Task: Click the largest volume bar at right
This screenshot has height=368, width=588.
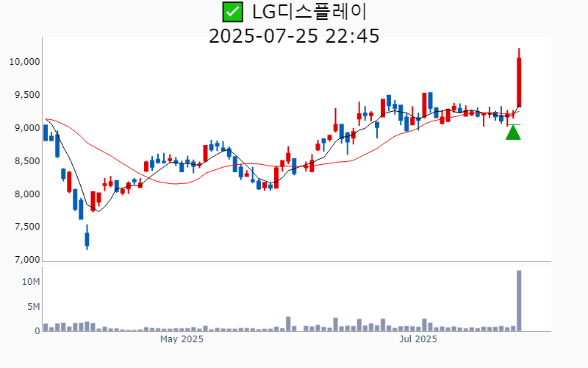Action: [519, 300]
